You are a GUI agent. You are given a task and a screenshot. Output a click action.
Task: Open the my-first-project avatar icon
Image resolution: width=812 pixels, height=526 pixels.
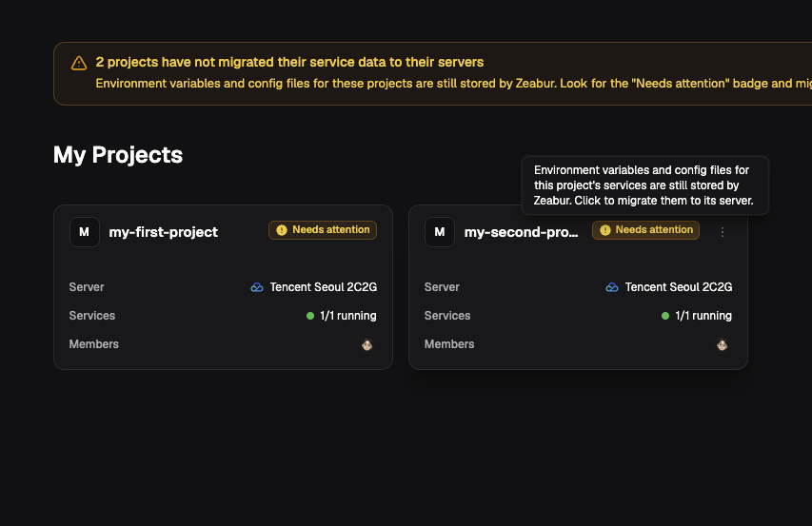coord(85,232)
